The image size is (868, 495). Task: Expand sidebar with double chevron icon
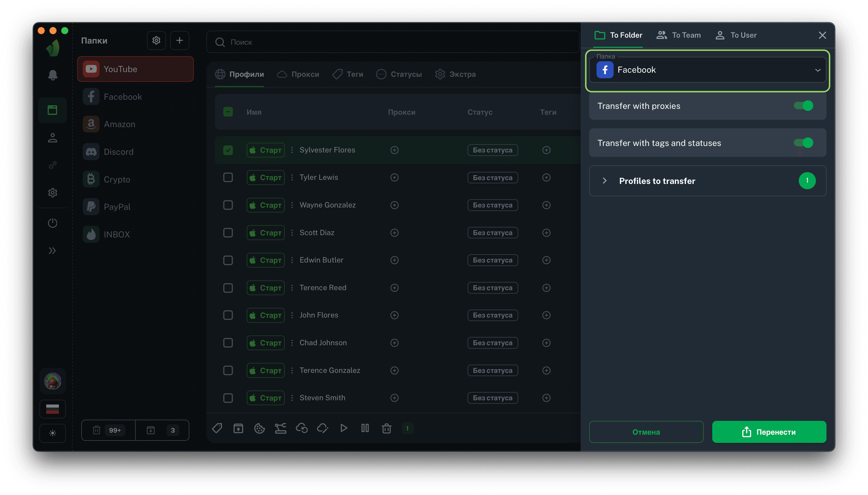coord(52,250)
